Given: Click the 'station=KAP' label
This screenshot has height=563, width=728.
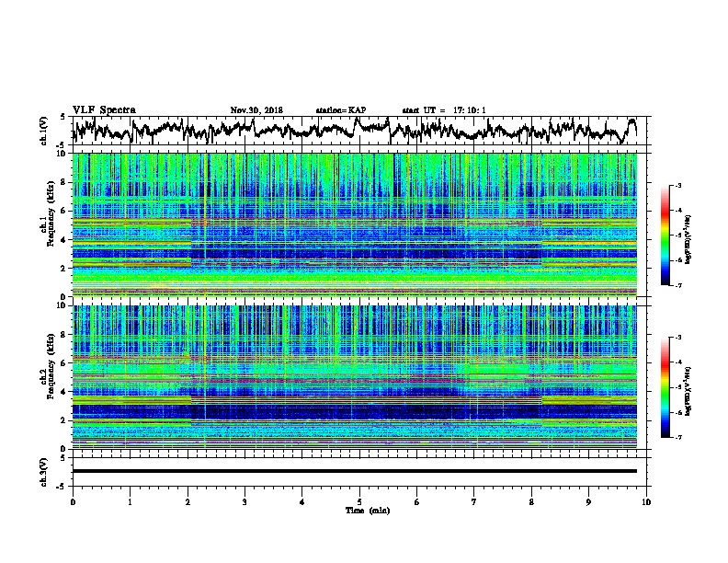Looking at the screenshot, I should click(x=341, y=110).
